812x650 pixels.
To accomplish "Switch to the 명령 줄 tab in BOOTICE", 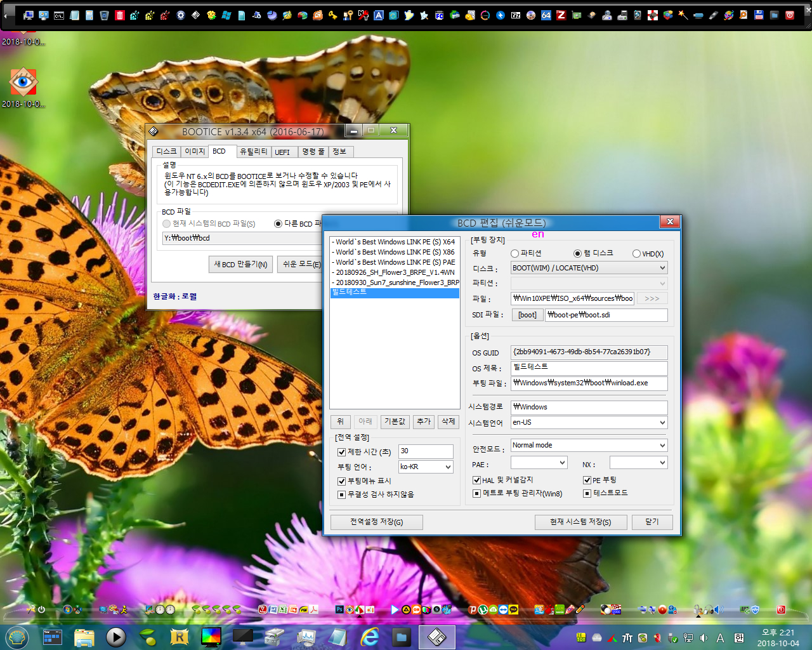I will [x=313, y=151].
